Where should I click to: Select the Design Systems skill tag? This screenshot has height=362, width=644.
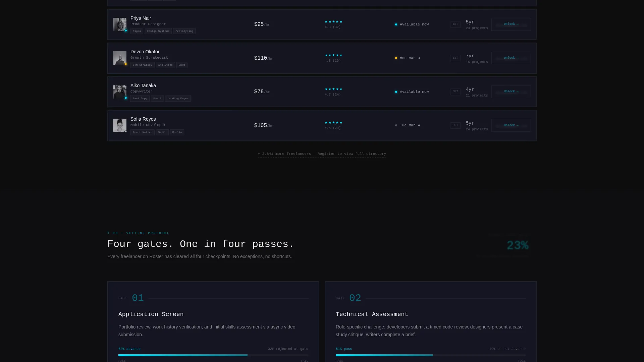(158, 31)
